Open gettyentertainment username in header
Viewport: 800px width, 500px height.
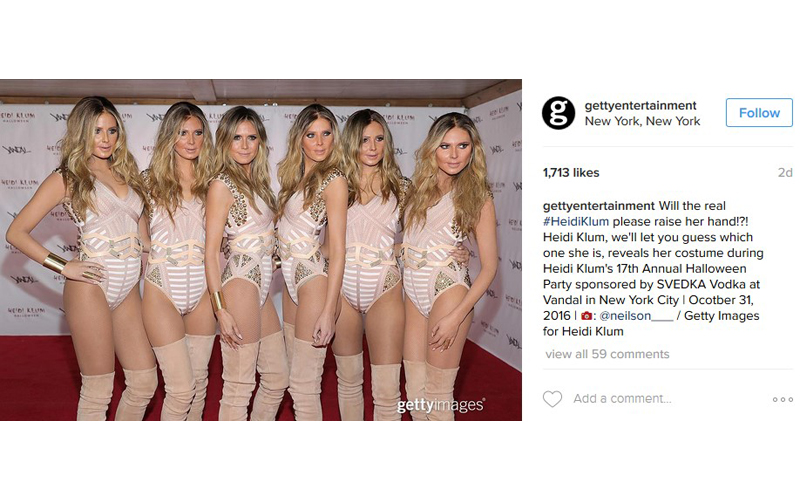640,106
